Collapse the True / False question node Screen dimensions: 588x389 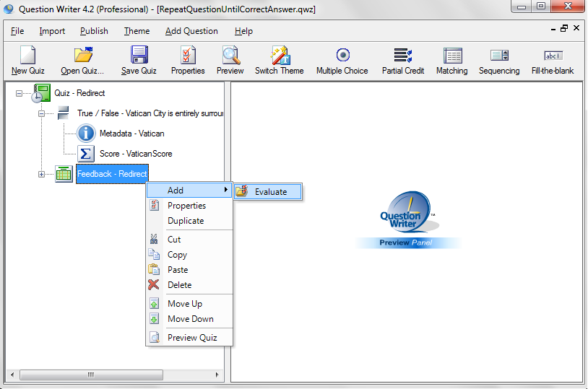42,113
